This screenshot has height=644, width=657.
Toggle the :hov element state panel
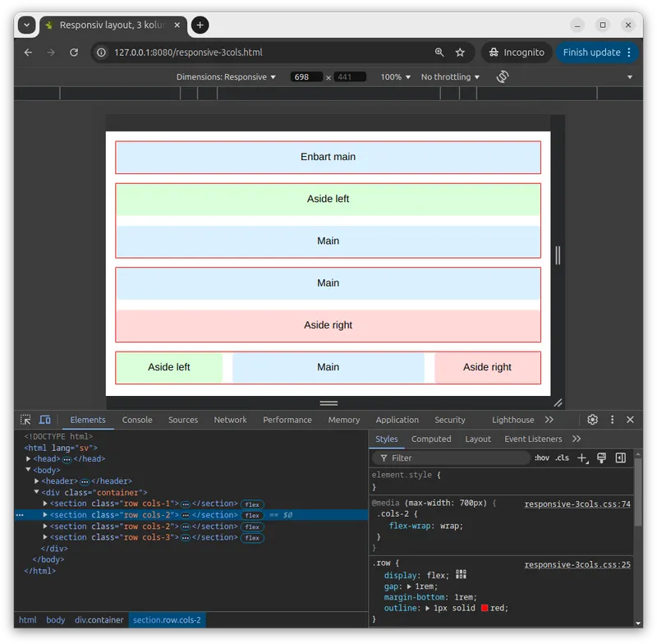tap(542, 458)
